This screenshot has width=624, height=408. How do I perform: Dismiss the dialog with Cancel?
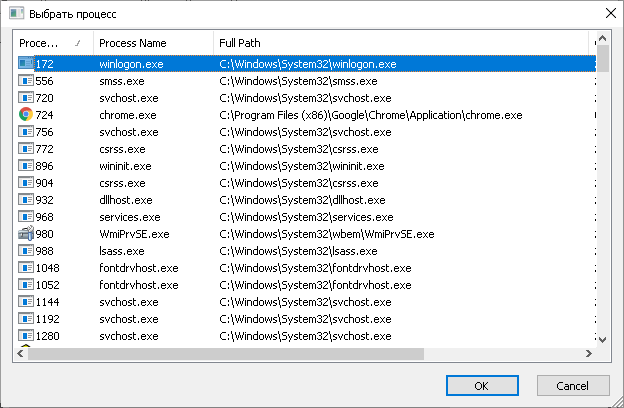[573, 386]
